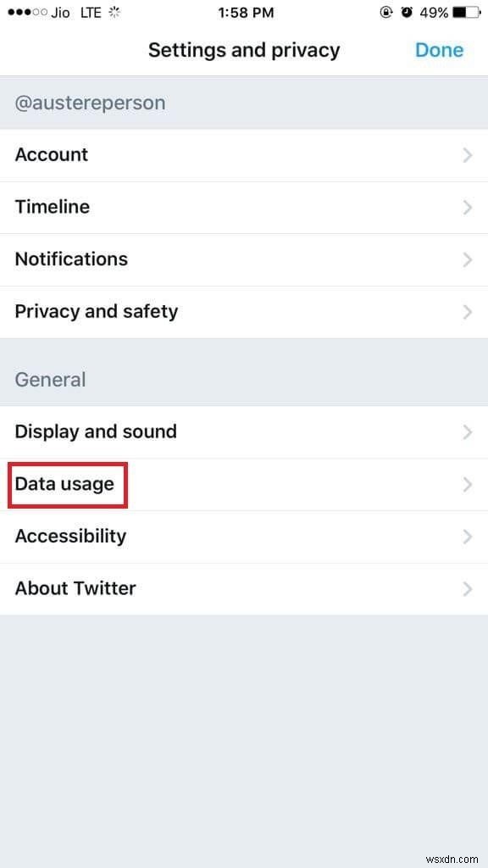Open Display and sound settings
This screenshot has width=488, height=868.
tap(244, 431)
